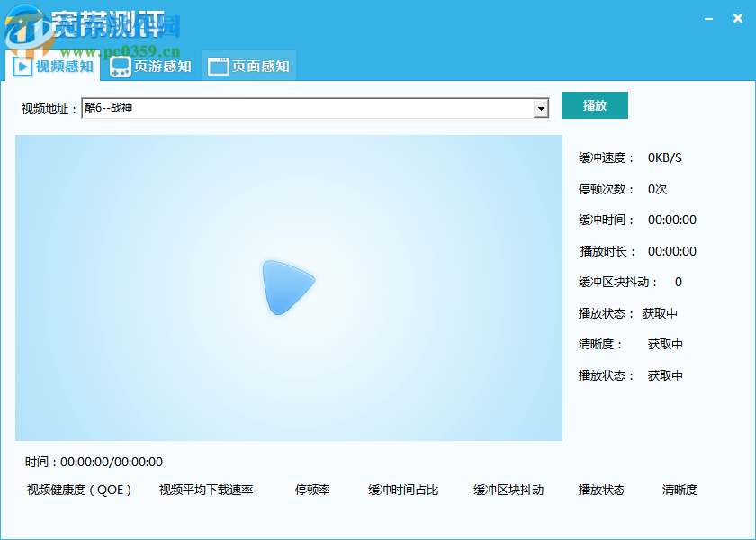Image resolution: width=756 pixels, height=540 pixels.
Task: Click the 缓冲时间占比 column label
Action: pyautogui.click(x=403, y=490)
